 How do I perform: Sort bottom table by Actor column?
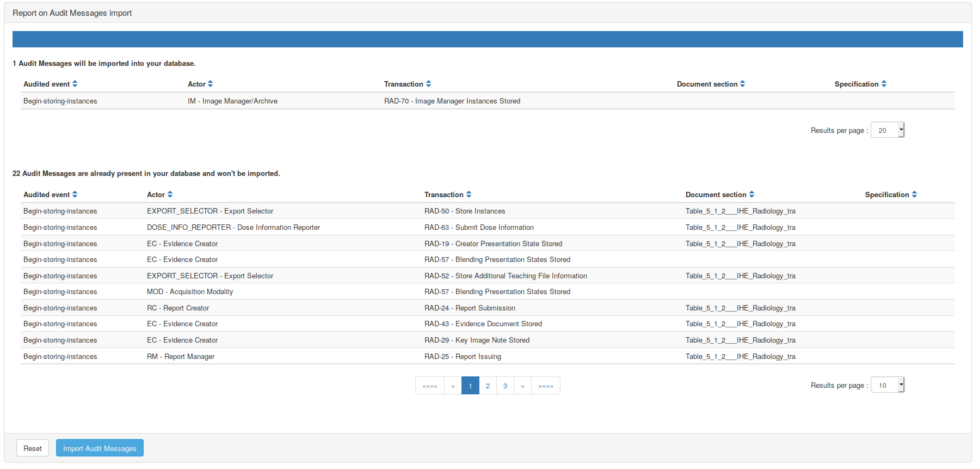click(170, 194)
